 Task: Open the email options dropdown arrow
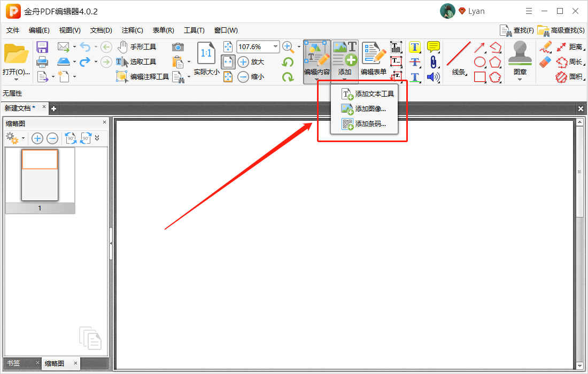[74, 47]
